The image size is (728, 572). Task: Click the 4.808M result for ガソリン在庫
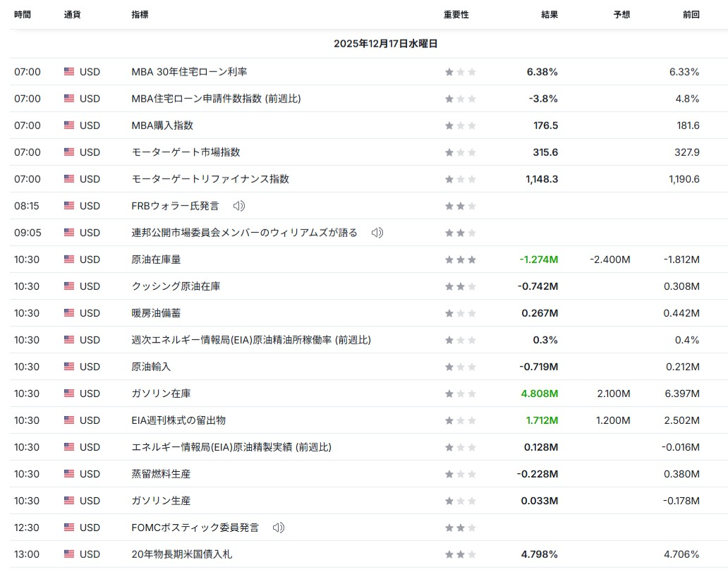[x=539, y=394]
